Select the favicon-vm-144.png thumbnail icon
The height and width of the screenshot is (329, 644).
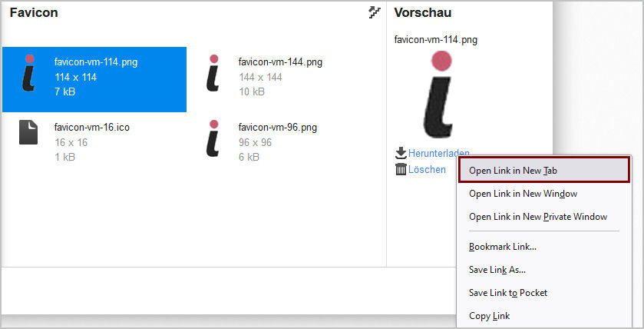pos(213,73)
